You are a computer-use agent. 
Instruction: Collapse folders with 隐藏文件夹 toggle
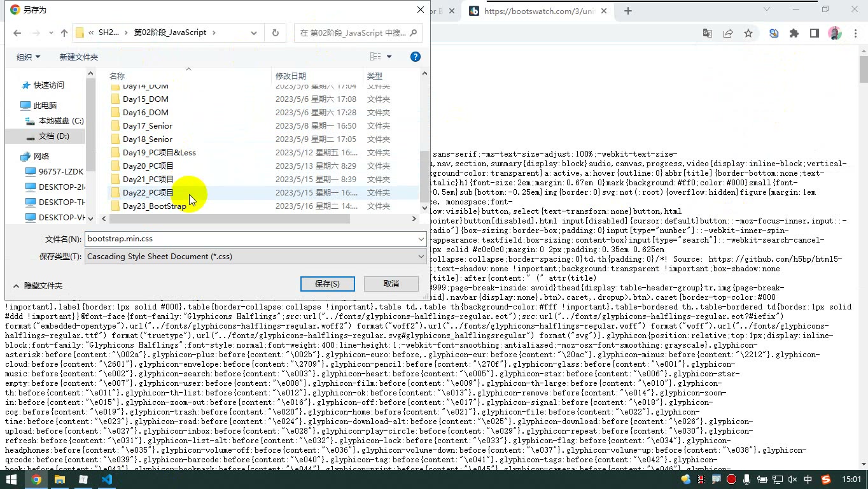pyautogui.click(x=38, y=286)
